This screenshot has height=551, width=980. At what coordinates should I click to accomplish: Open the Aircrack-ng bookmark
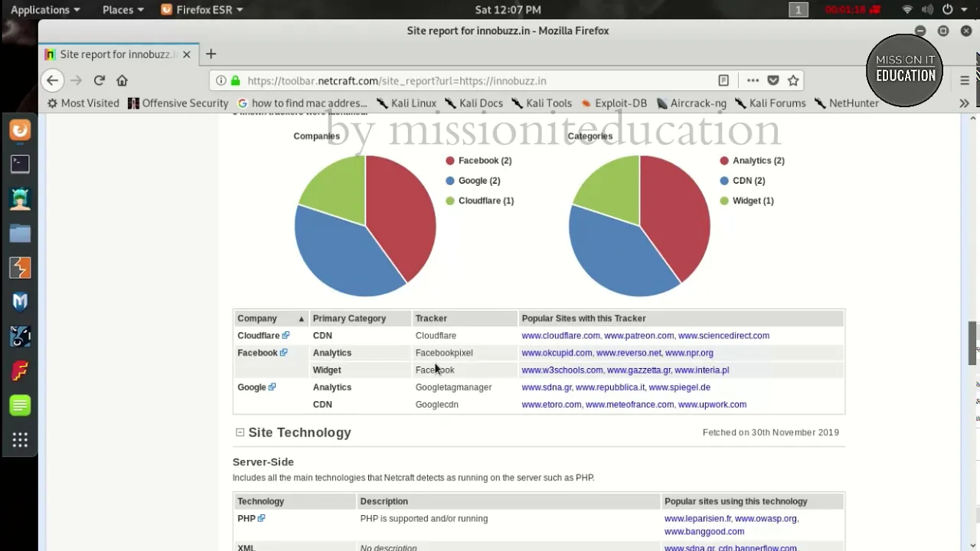691,103
